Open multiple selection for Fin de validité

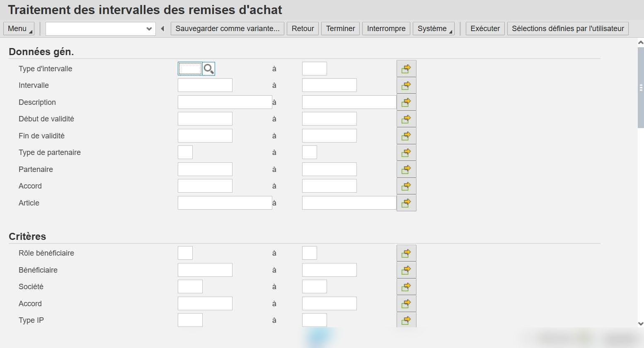[x=407, y=136]
